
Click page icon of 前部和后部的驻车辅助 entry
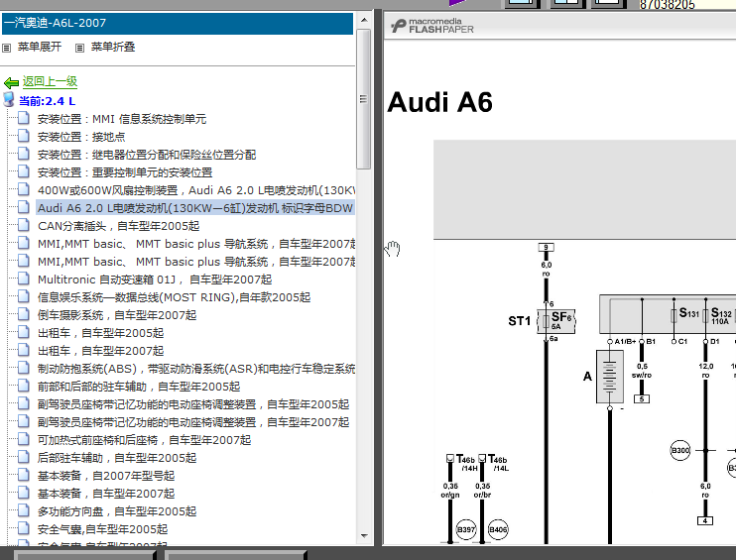[x=24, y=385]
